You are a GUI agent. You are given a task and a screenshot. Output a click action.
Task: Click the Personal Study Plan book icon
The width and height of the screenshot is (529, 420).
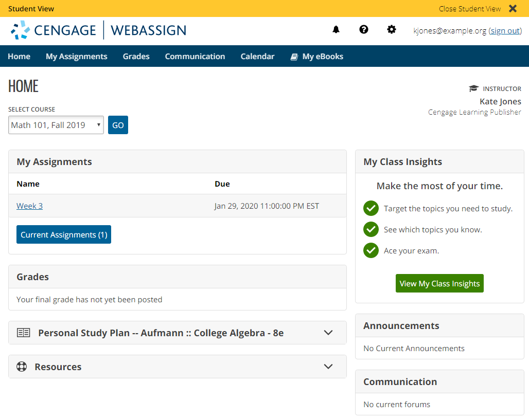24,333
